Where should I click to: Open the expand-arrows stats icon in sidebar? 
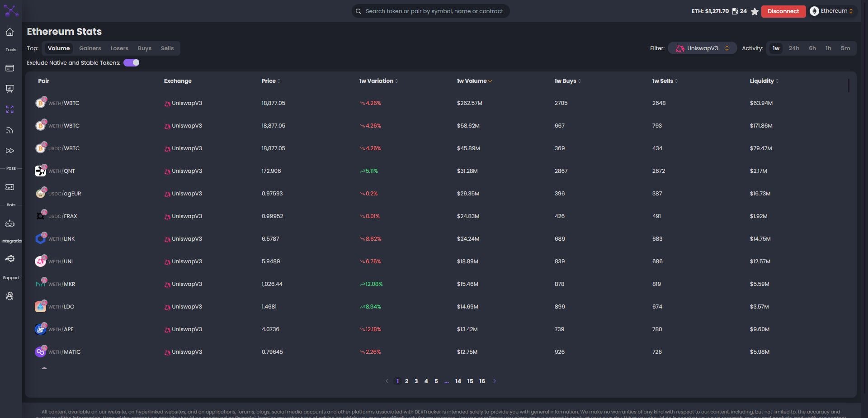[x=9, y=109]
